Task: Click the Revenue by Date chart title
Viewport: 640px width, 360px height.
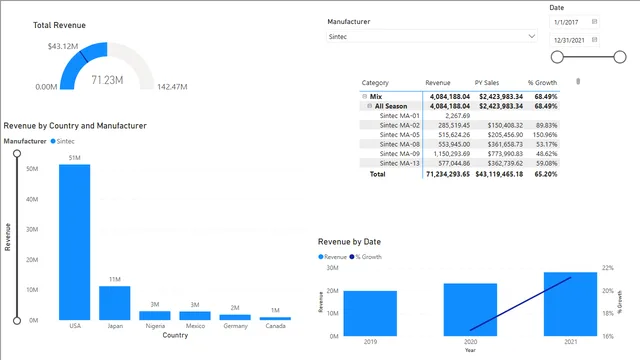Action: (x=349, y=242)
